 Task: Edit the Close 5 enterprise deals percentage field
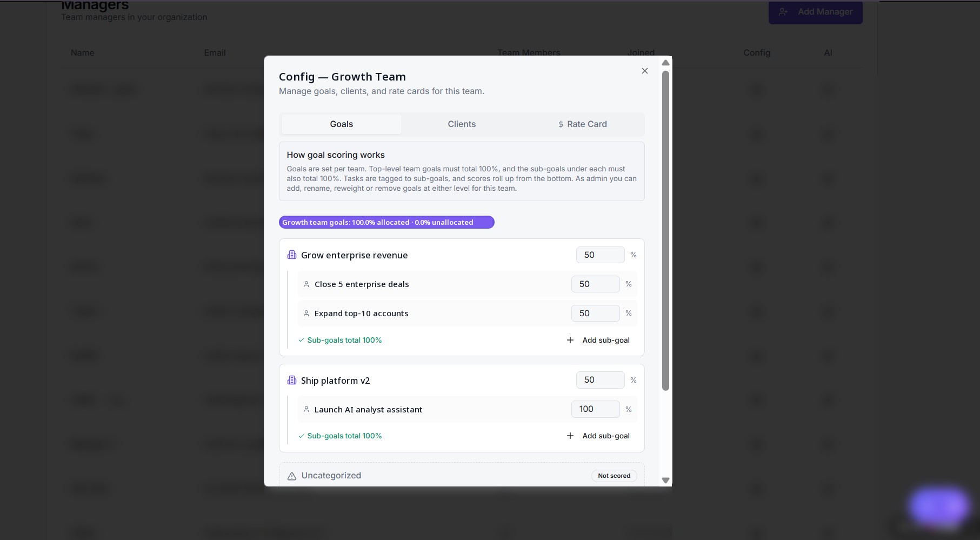tap(596, 284)
